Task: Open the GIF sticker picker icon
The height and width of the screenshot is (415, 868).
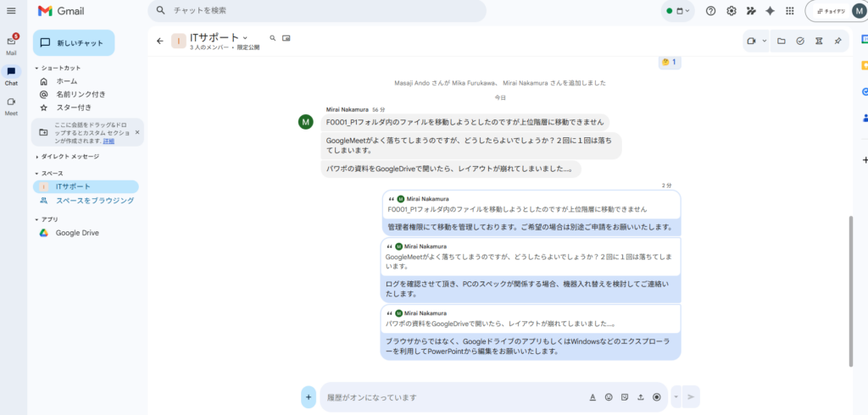Action: pyautogui.click(x=625, y=396)
